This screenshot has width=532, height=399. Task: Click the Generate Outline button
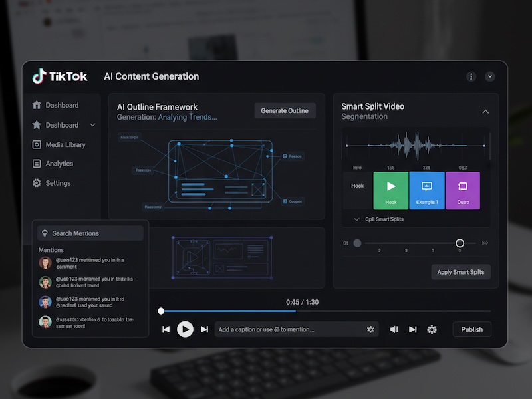point(285,111)
